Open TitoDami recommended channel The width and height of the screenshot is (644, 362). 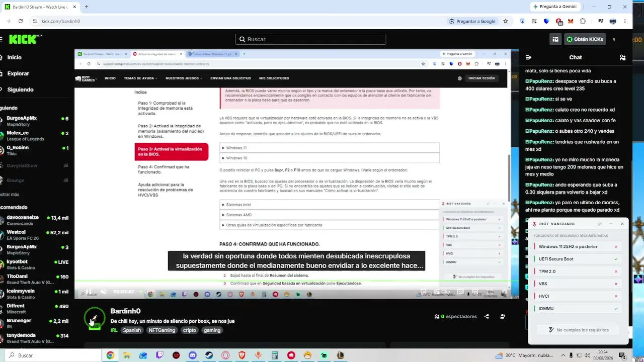pos(35,279)
